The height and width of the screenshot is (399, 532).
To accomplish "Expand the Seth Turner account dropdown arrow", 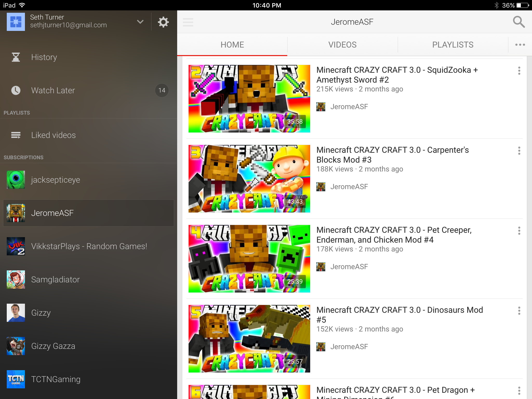I will coord(140,22).
